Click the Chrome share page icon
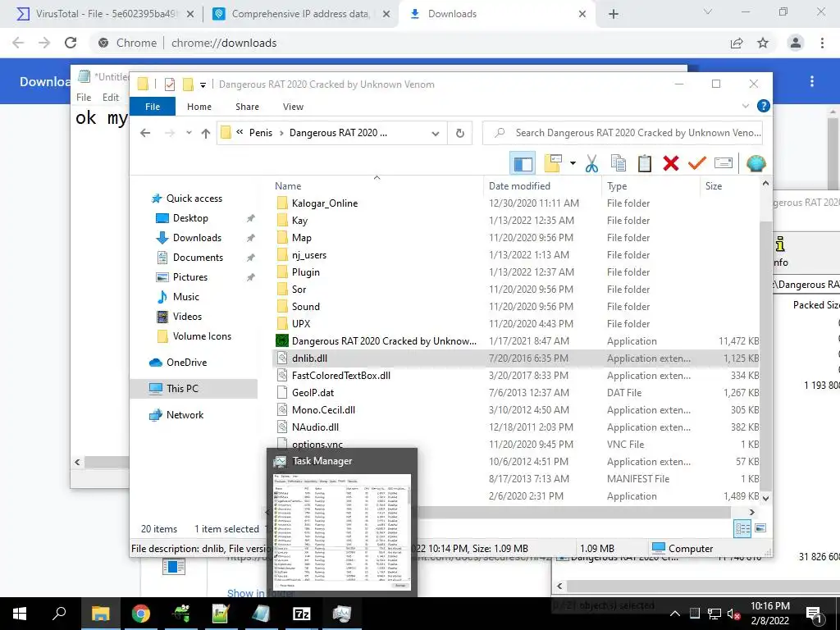 [737, 43]
